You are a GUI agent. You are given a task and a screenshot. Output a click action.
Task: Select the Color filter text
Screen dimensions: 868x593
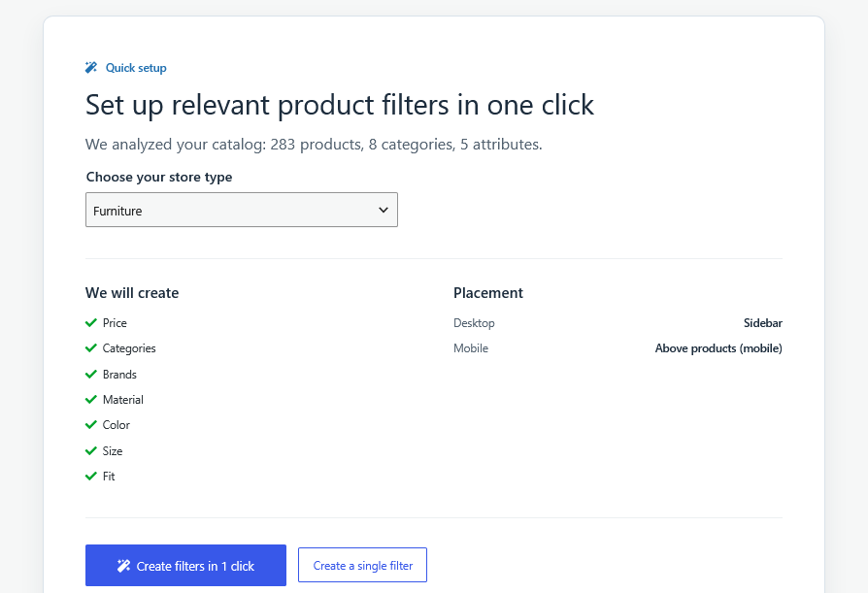[x=117, y=425]
